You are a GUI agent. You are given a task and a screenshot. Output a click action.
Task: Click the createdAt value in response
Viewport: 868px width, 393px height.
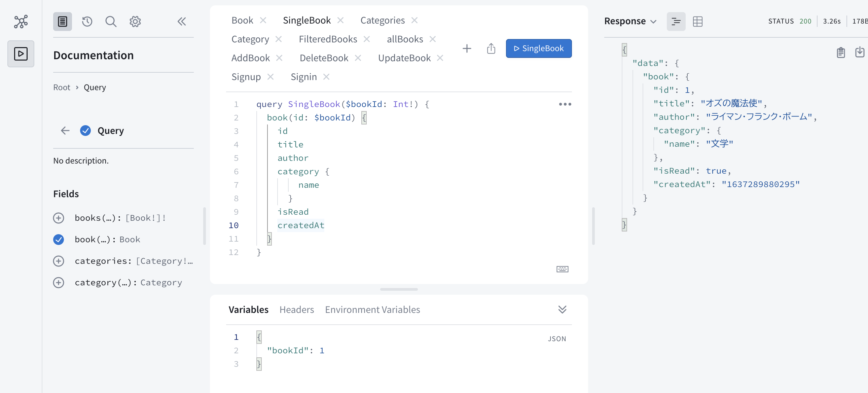click(x=761, y=184)
